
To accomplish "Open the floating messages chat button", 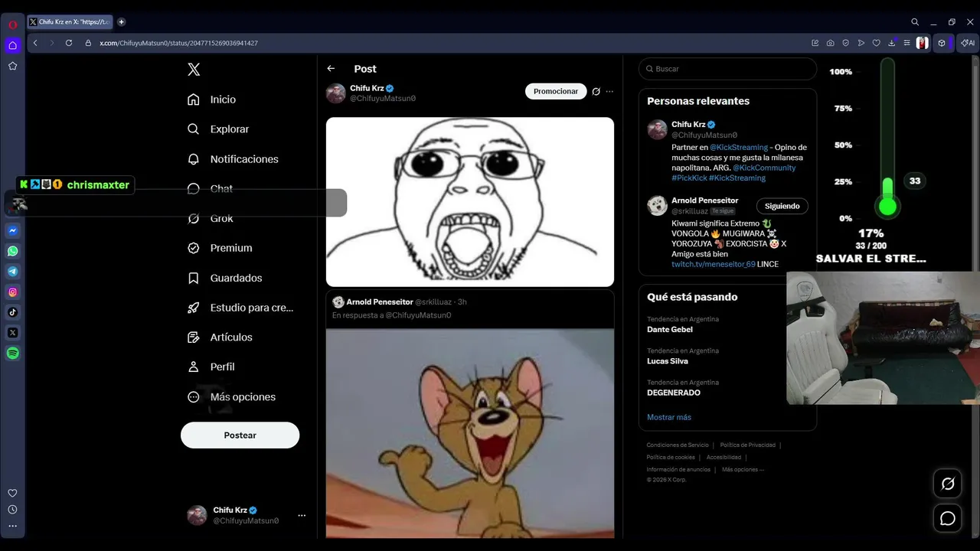I will (x=948, y=519).
